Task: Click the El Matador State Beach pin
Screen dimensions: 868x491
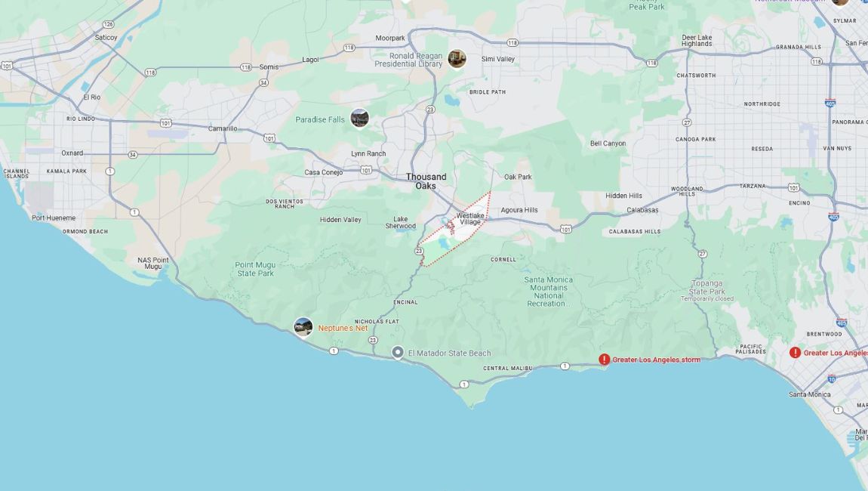Action: pyautogui.click(x=398, y=353)
